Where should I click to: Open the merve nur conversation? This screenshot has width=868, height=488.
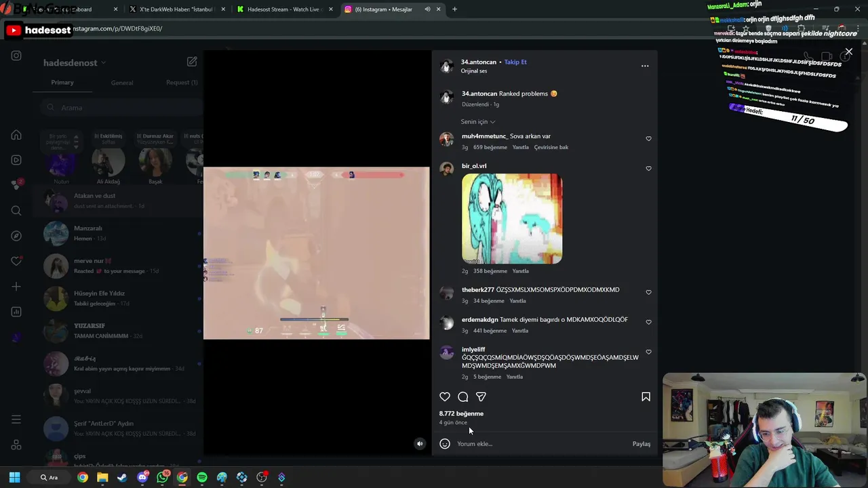click(119, 266)
